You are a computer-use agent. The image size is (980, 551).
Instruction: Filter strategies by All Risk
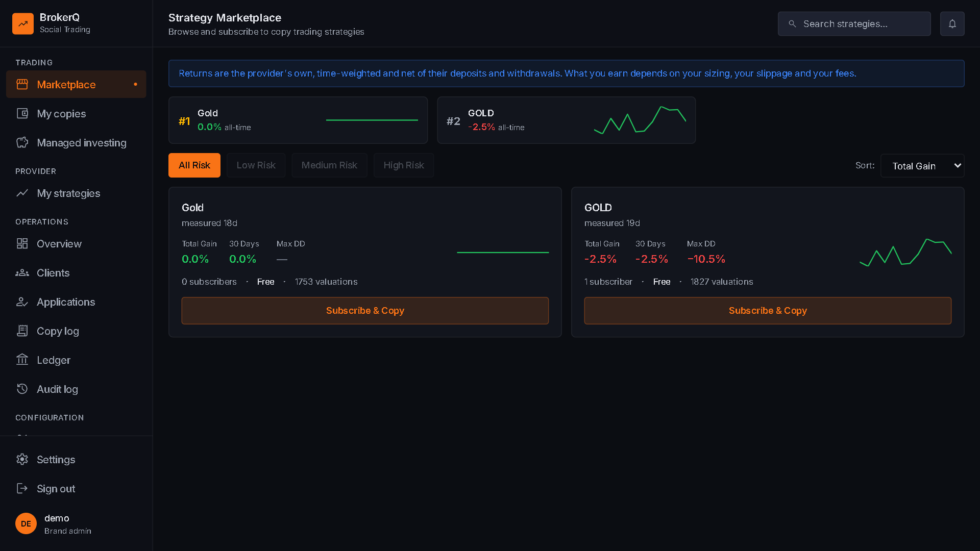tap(194, 165)
